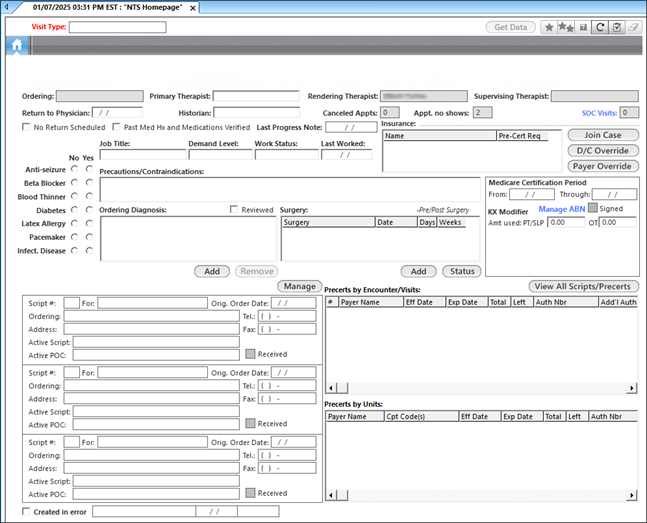The image size is (647, 523).
Task: Click the Medicare Certification From date field
Action: coord(531,194)
